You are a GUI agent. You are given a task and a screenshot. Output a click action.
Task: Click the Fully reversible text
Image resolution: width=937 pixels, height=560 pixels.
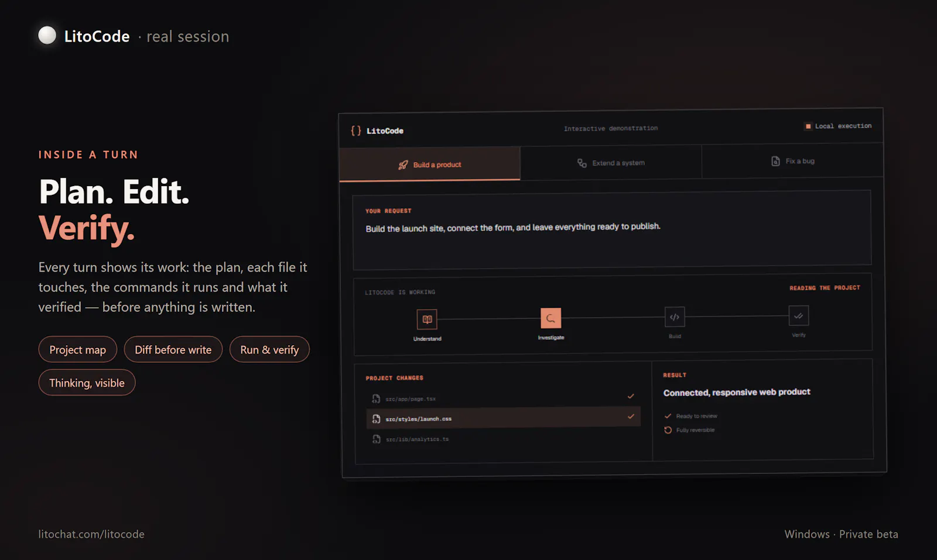[695, 430]
